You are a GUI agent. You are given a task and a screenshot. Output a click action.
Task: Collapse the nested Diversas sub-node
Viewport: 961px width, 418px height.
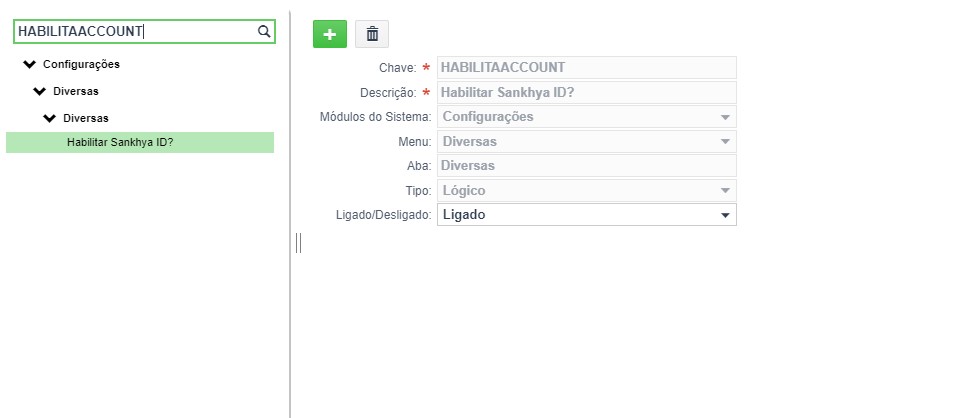coord(50,118)
